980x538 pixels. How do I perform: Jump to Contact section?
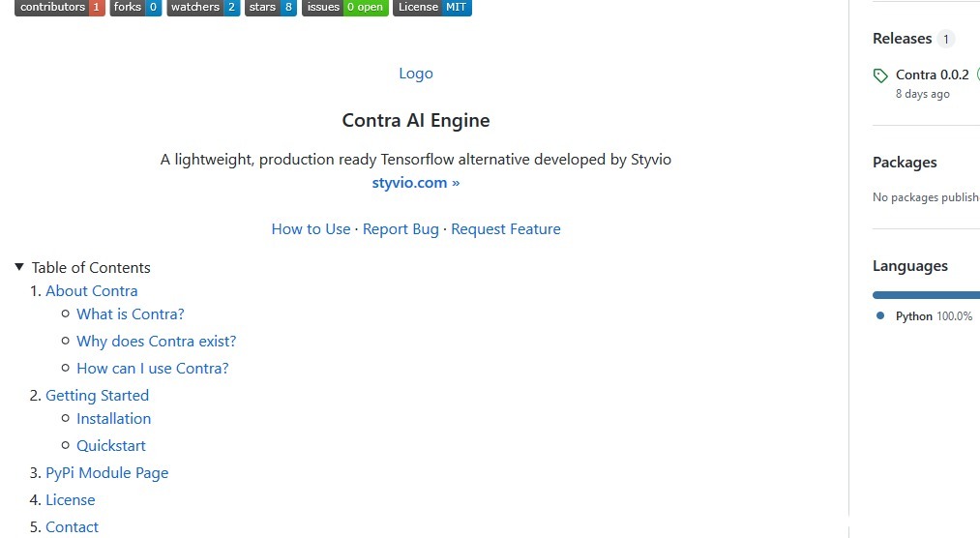(x=72, y=526)
